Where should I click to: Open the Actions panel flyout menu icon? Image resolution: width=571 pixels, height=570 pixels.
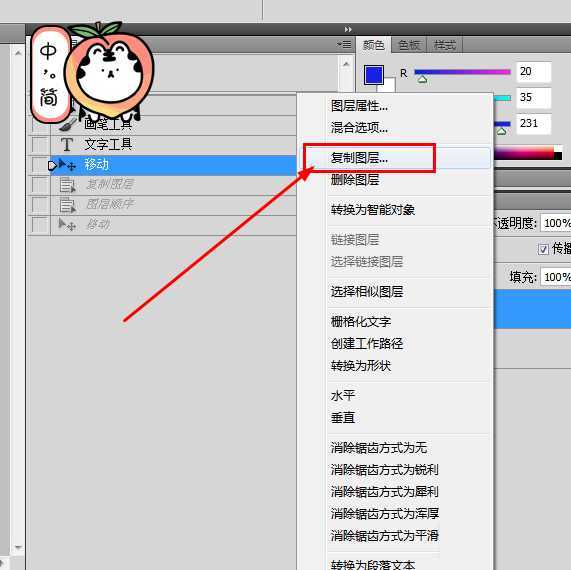coord(344,44)
